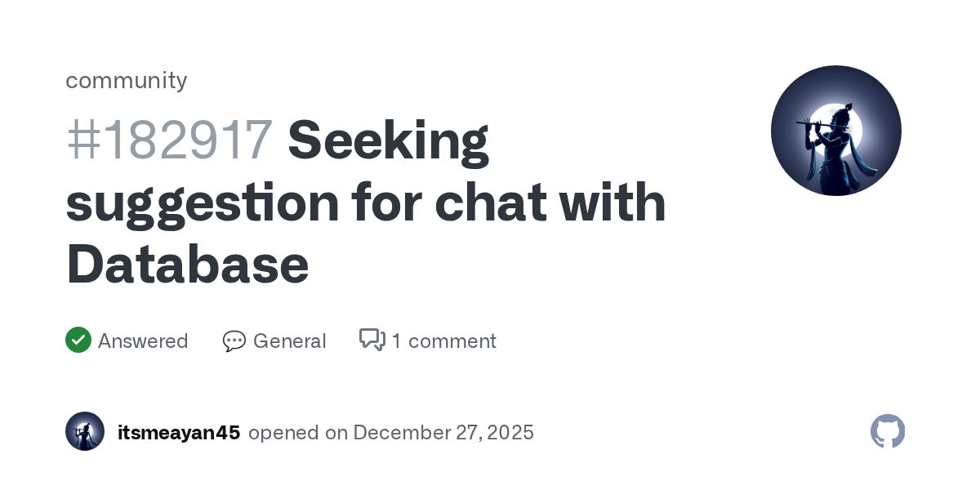Click the green Answered checkmark icon
Viewport: 980px width, 490px height.
[78, 340]
